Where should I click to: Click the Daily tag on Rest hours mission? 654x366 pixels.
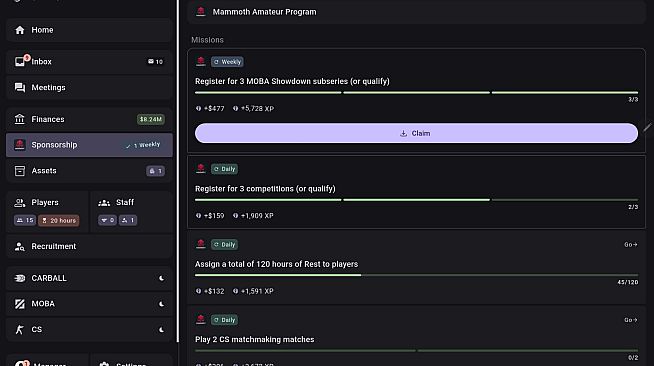point(224,244)
